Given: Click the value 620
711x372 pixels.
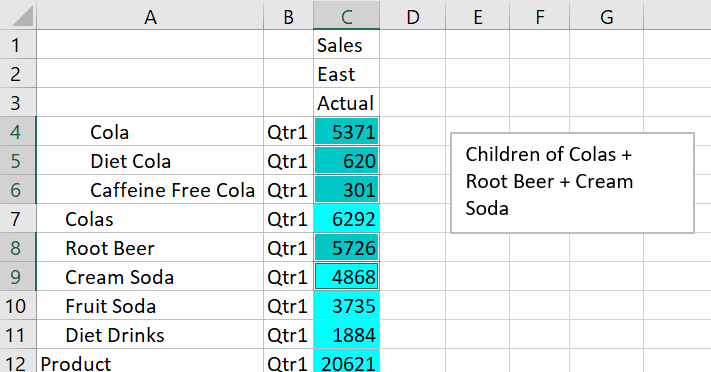Looking at the screenshot, I should (346, 161).
